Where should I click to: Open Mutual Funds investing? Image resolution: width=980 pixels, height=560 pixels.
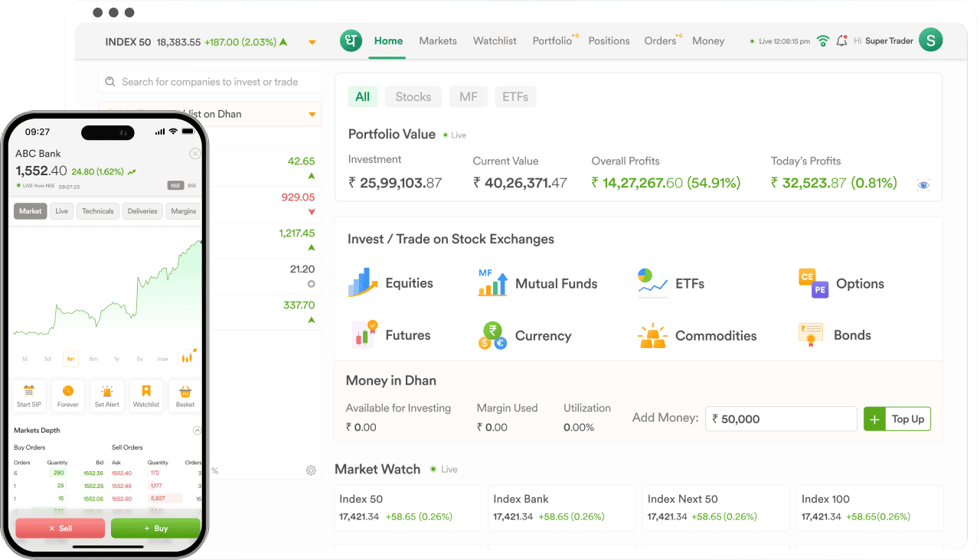[x=537, y=283]
